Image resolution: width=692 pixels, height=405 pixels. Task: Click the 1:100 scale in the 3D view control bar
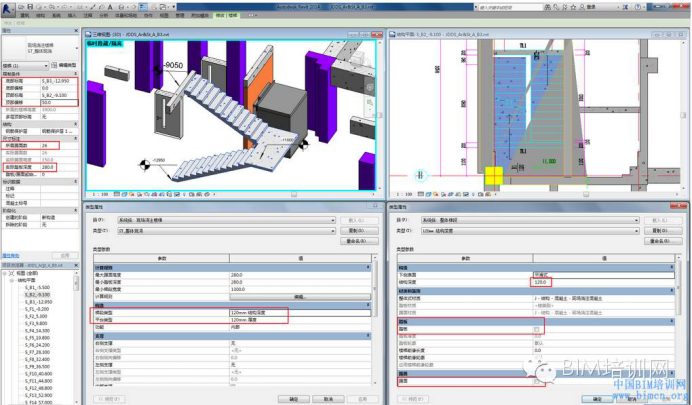coord(100,194)
